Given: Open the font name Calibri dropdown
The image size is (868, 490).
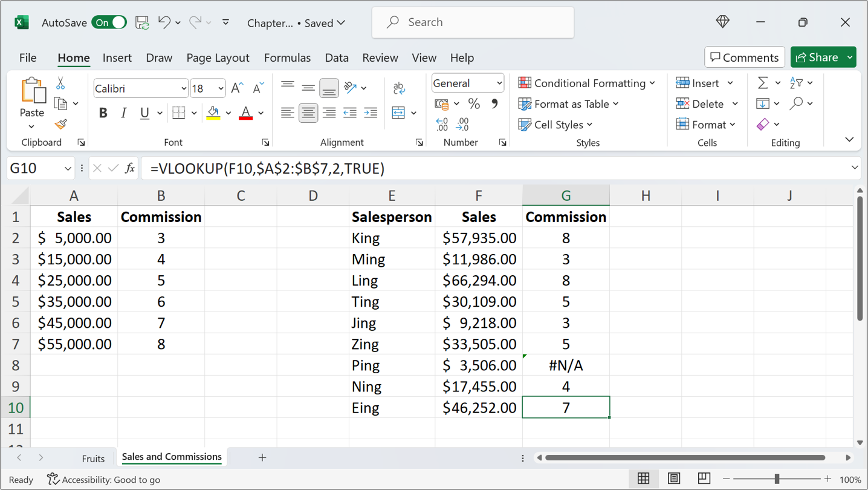Looking at the screenshot, I should coord(184,89).
